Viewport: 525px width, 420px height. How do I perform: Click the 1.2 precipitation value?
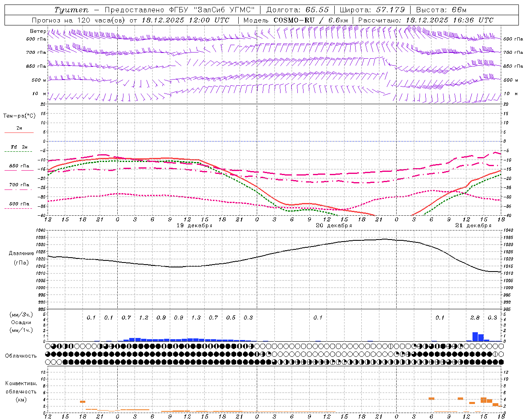pyautogui.click(x=144, y=317)
